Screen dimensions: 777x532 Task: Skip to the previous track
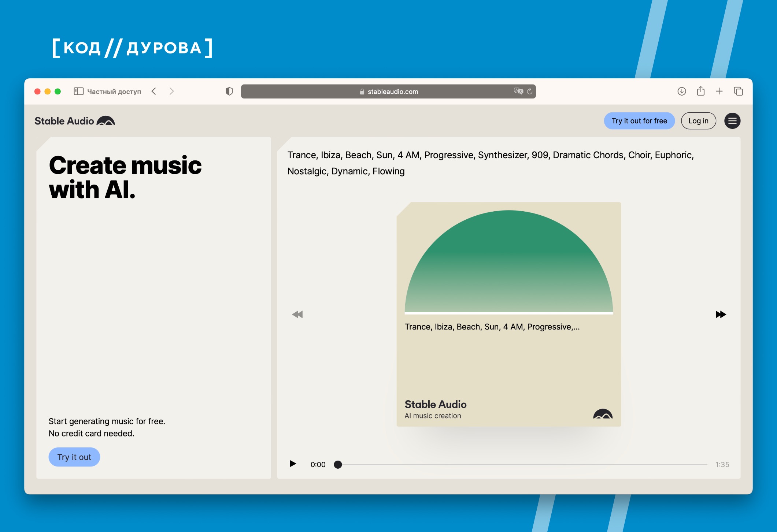click(x=297, y=314)
